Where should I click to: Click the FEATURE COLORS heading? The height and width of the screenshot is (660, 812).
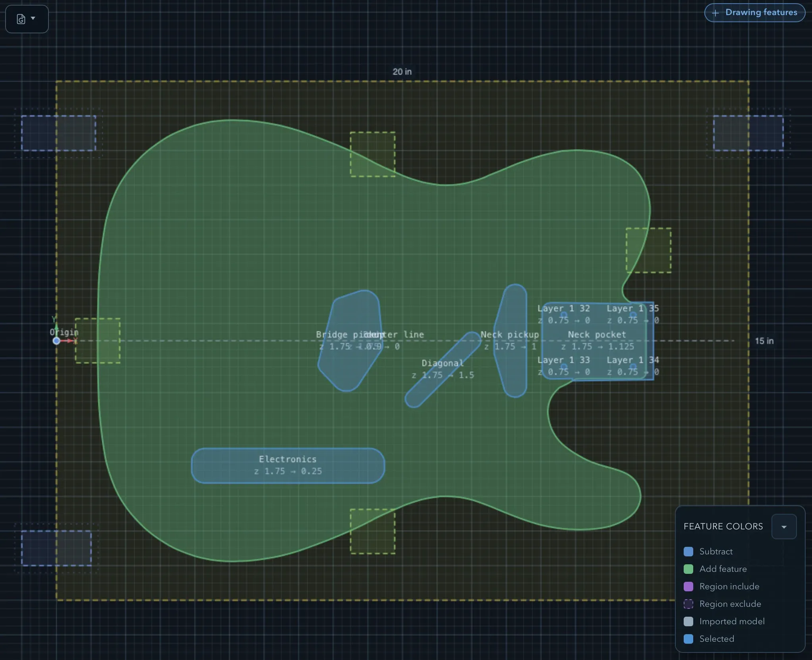(x=723, y=526)
